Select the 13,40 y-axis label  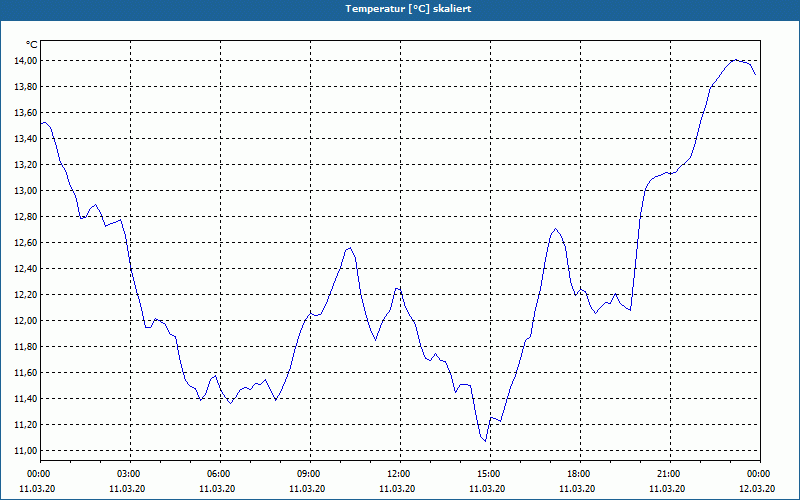click(x=25, y=139)
